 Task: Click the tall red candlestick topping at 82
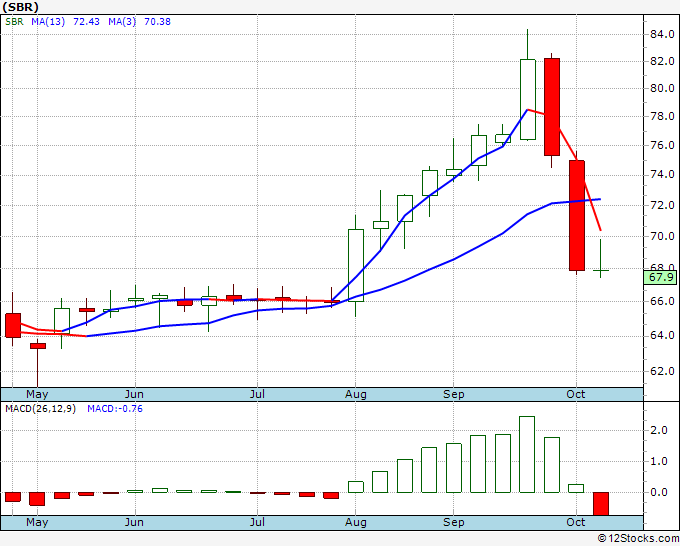point(552,107)
